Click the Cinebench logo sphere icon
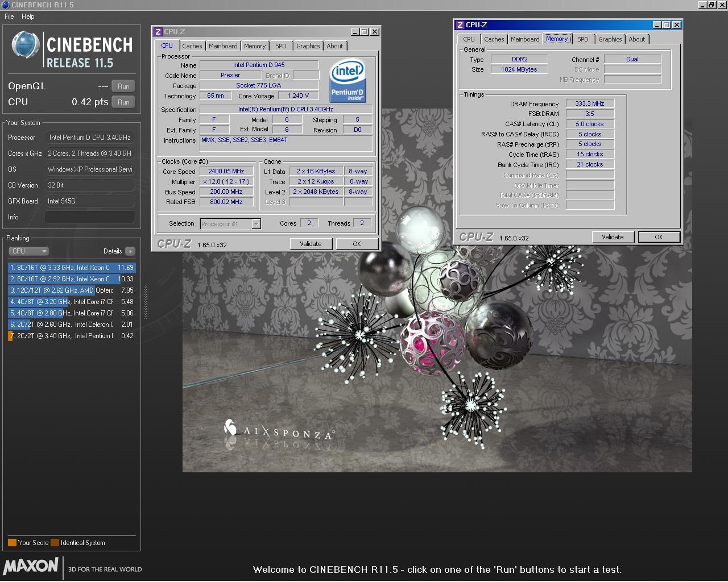Screen dimensions: 728x582 (x=26, y=45)
